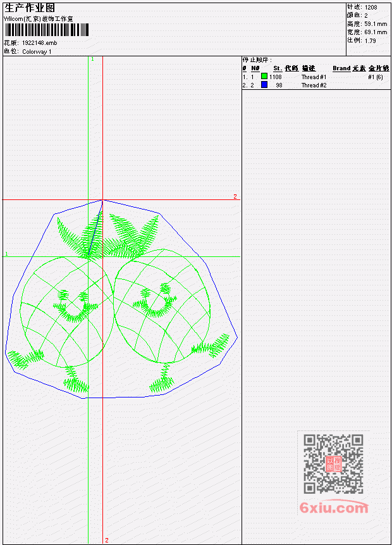Viewport: 392px width, 545px height.
Task: Click the height value 59.1 mm
Action: [376, 24]
